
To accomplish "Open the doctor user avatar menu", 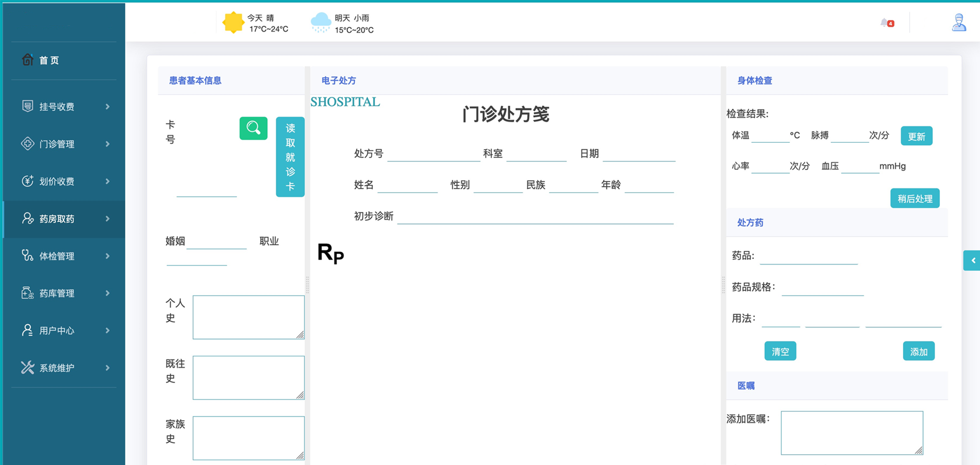I will point(959,23).
